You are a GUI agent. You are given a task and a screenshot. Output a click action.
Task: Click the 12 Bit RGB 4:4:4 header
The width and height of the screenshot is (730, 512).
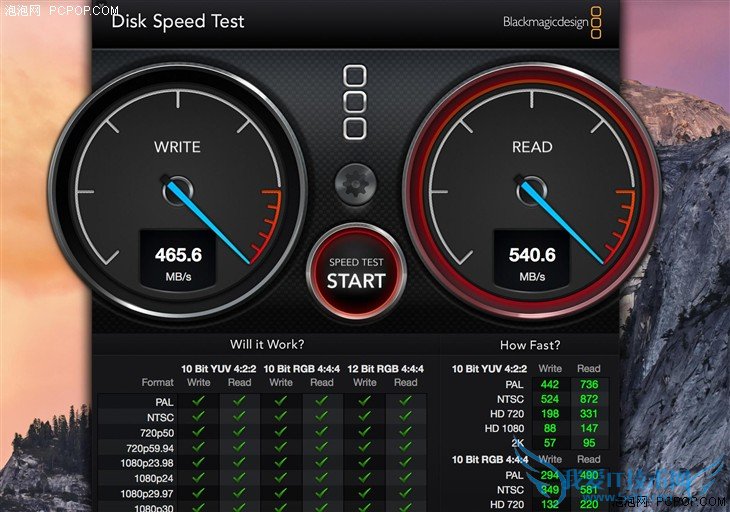tap(385, 369)
